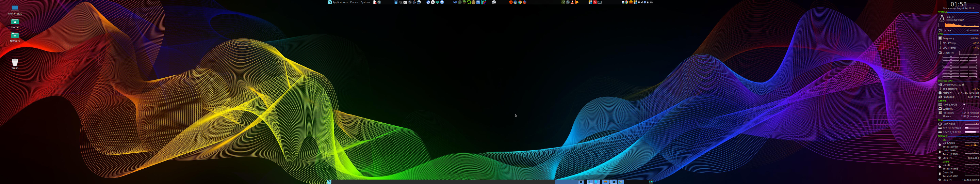
Task: Open the round lens icon after the camera
Action: tap(410, 2)
